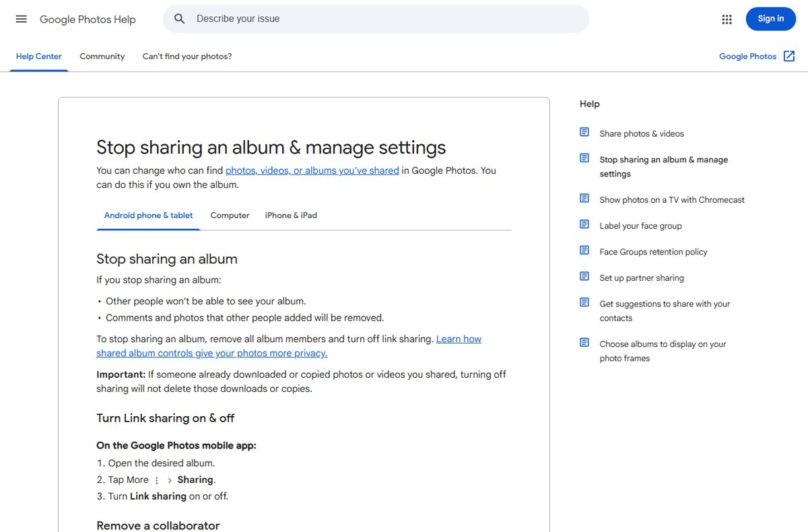808x532 pixels.
Task: Focus the Describe your issue search field
Action: (x=376, y=19)
